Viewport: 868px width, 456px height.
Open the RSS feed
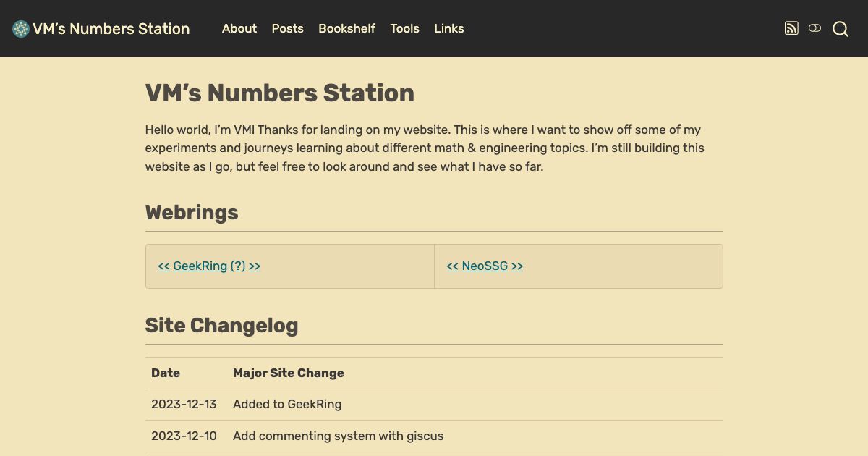coord(791,28)
